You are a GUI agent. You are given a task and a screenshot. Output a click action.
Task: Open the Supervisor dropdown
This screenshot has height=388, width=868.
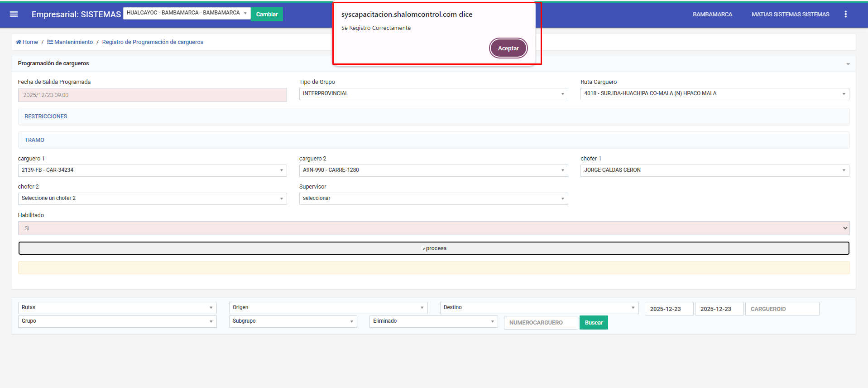click(433, 199)
